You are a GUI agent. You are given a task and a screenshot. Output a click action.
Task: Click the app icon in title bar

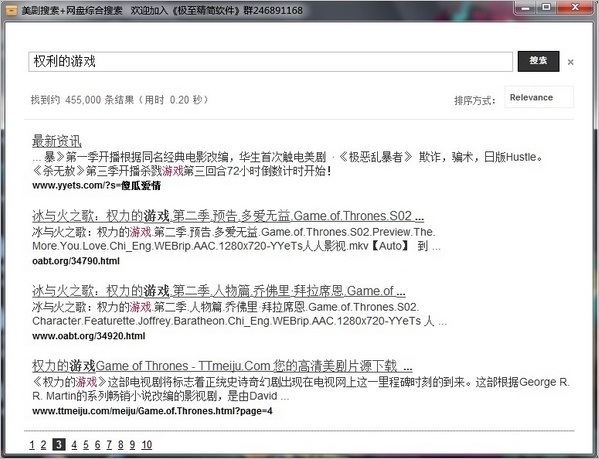pos(12,10)
